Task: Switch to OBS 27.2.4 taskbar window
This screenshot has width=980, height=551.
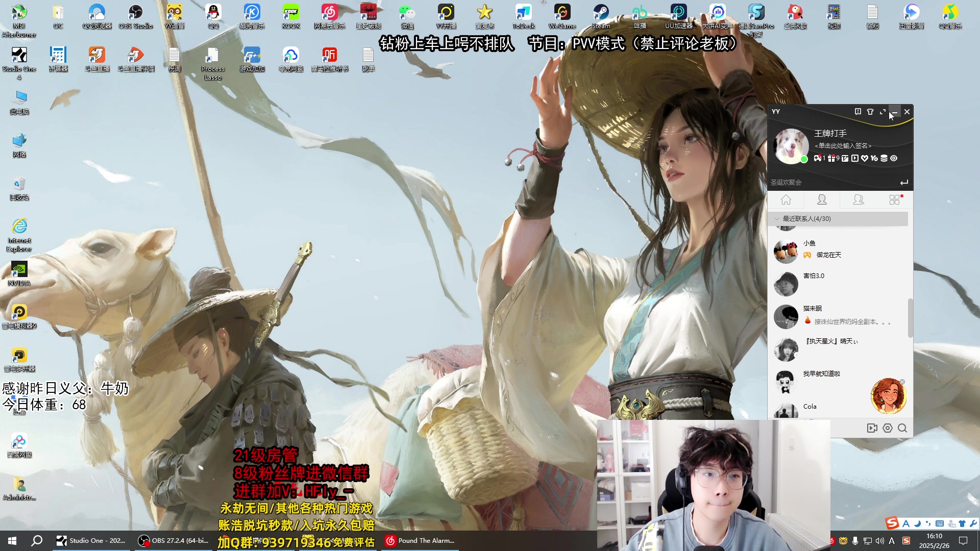Action: click(174, 541)
